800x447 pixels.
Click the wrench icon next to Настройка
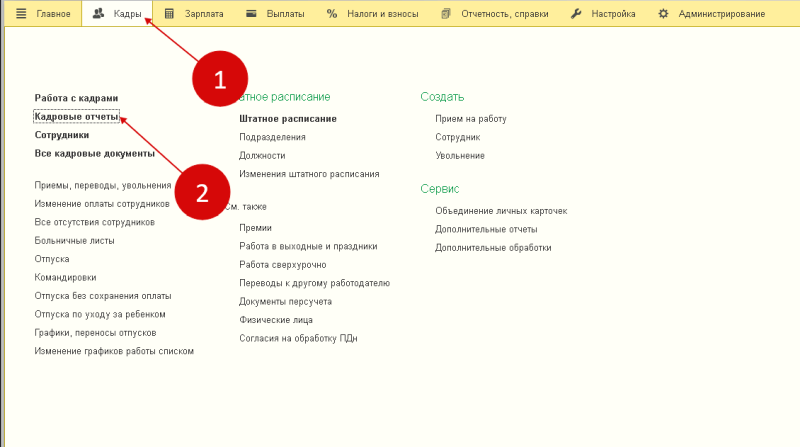pyautogui.click(x=576, y=14)
